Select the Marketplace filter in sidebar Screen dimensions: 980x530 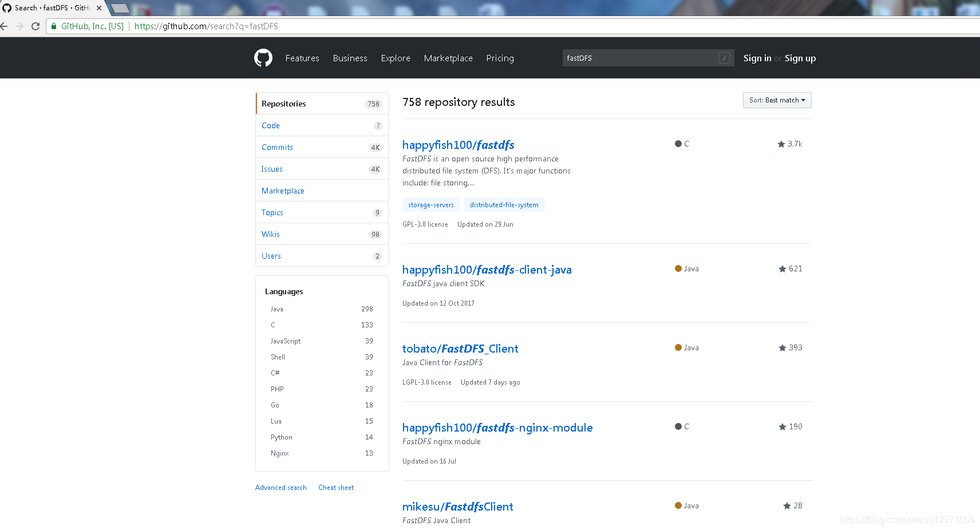tap(322, 191)
